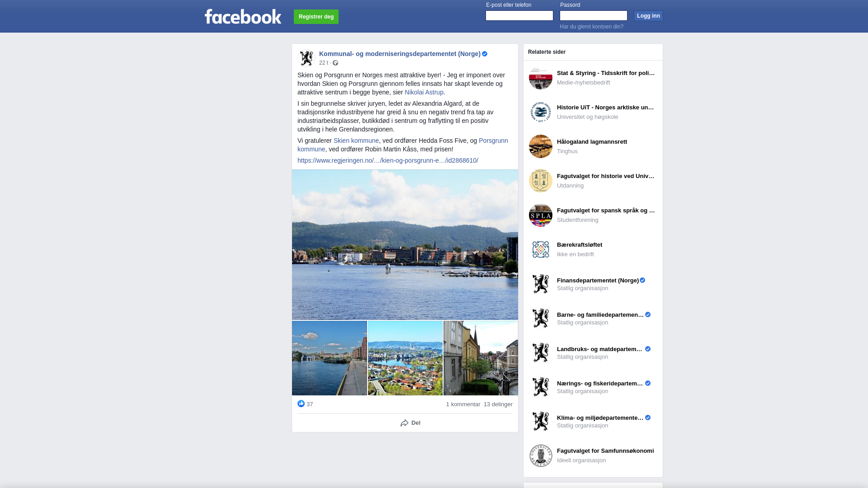Open the large fjord photo
This screenshot has width=868, height=488.
coord(405,244)
